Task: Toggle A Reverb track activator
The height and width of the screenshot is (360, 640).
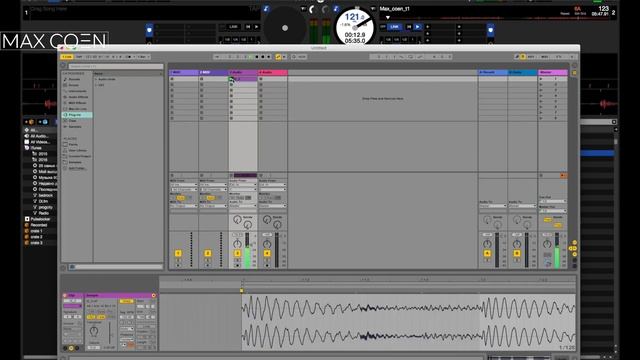Action: point(487,253)
